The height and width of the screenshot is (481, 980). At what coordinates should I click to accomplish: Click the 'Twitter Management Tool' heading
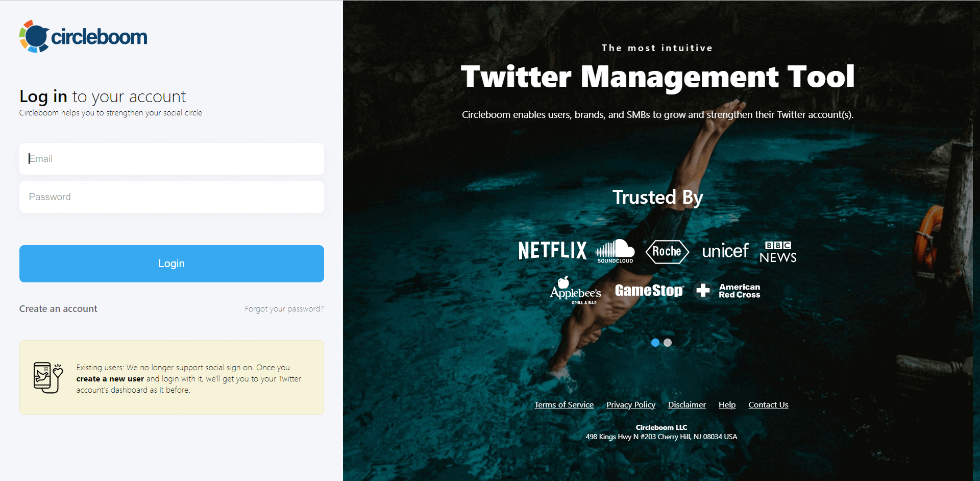pos(657,77)
